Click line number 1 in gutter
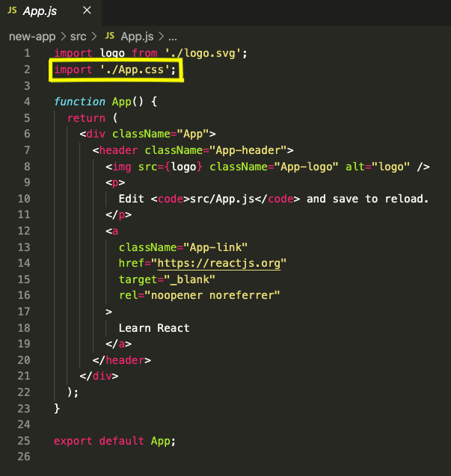This screenshot has height=476, width=451. (x=27, y=54)
